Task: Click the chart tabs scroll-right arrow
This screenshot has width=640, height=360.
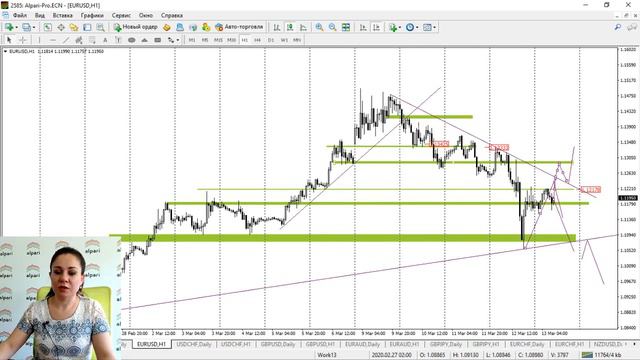Action: click(634, 344)
